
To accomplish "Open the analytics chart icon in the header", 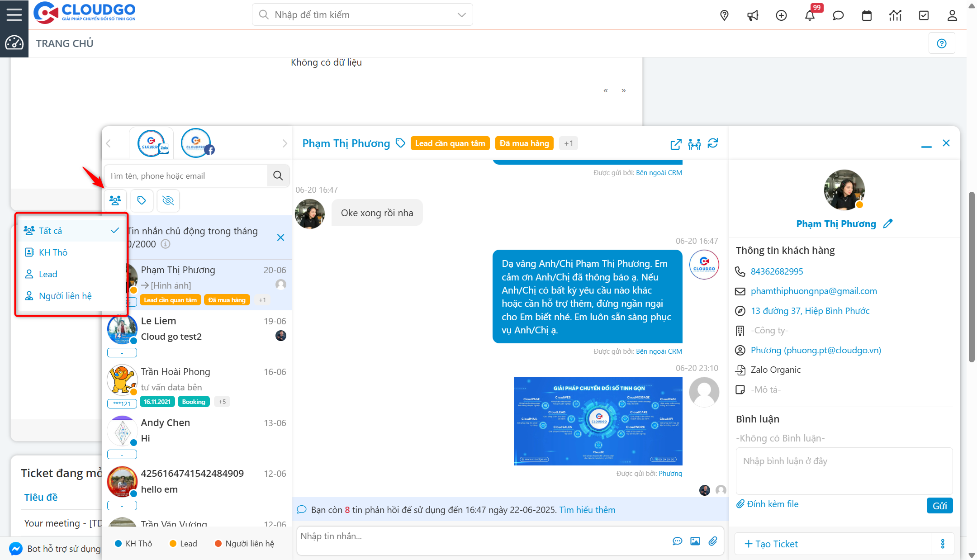I will 895,15.
